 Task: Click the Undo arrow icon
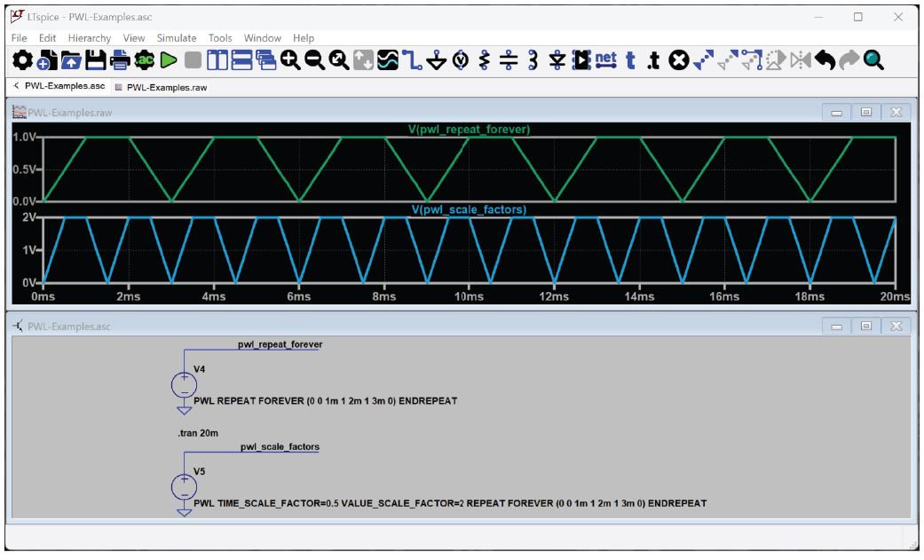click(x=825, y=60)
